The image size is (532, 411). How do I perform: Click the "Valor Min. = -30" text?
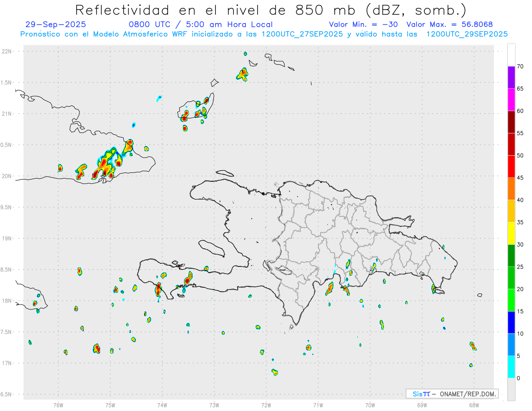point(364,24)
